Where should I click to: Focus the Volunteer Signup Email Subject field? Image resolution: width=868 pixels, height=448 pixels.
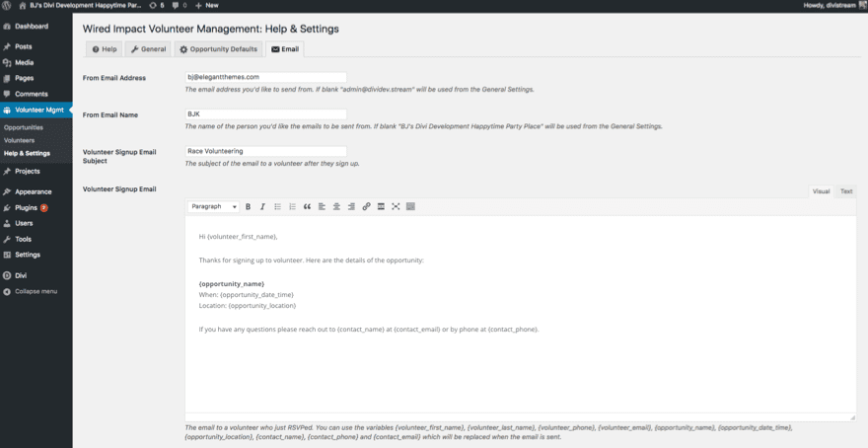[265, 151]
